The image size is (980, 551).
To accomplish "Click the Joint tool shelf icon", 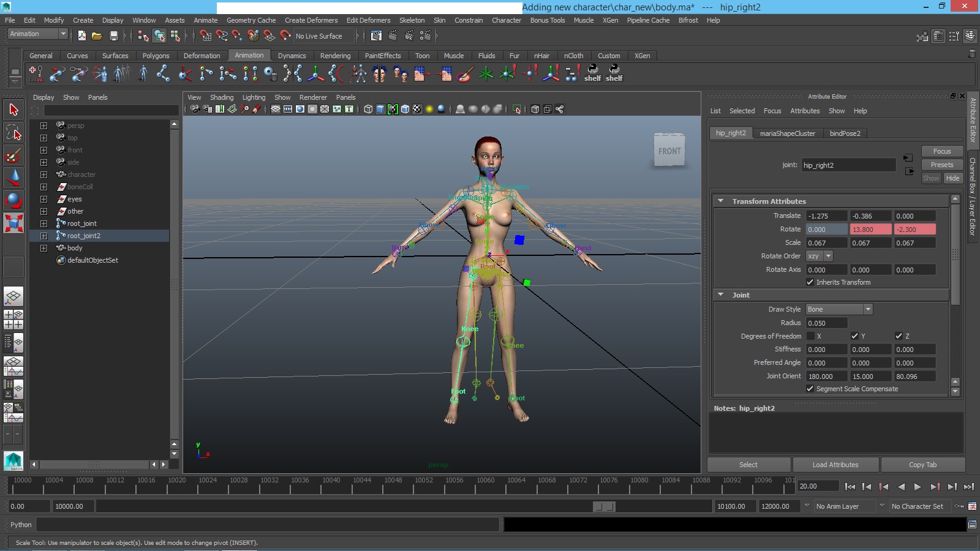I will pyautogui.click(x=163, y=73).
